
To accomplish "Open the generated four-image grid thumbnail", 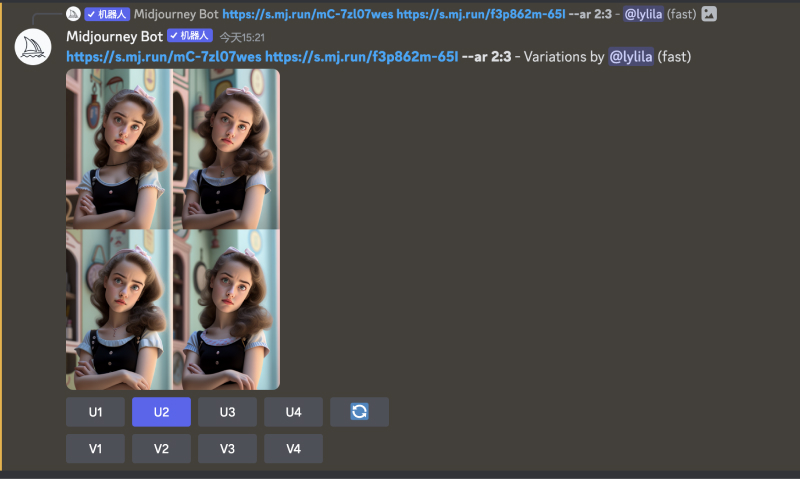I will 173,229.
